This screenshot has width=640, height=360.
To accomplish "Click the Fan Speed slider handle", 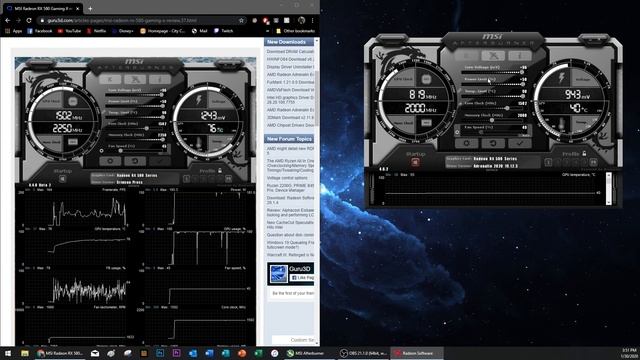I will point(481,132).
